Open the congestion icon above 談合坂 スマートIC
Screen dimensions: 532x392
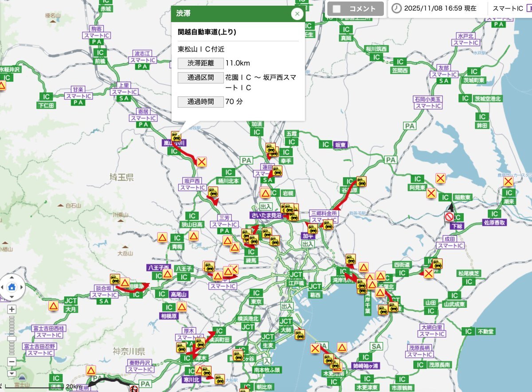tap(115, 279)
